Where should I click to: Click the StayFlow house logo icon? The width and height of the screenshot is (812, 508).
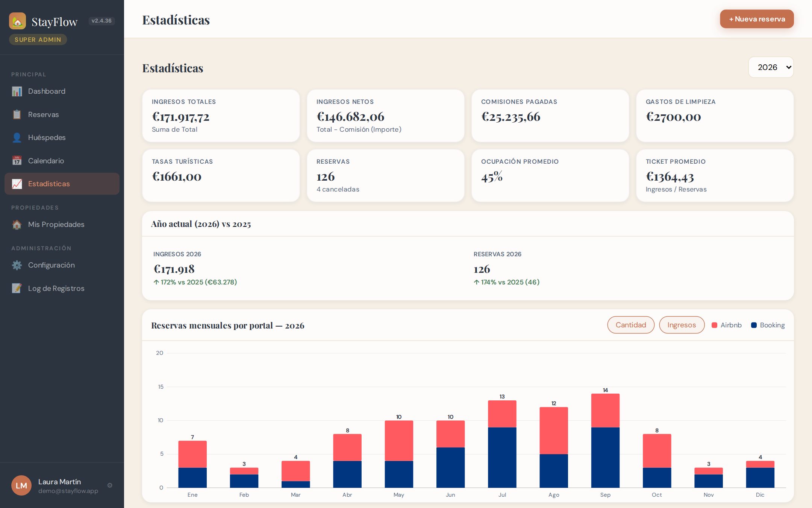click(x=17, y=21)
